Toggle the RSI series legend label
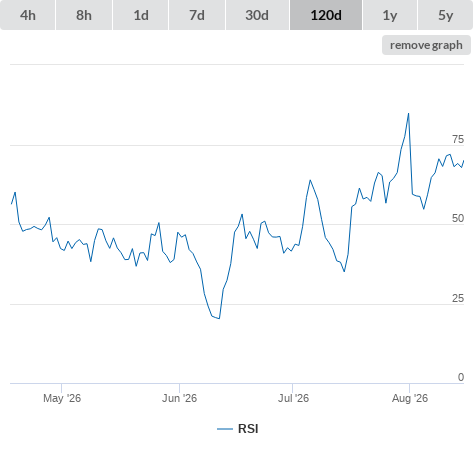The height and width of the screenshot is (455, 474). coord(248,429)
